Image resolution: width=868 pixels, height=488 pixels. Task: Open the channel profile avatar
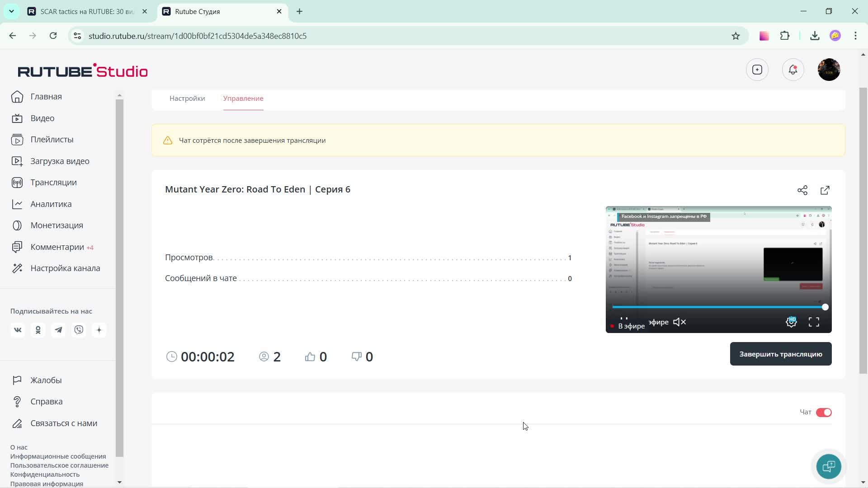coord(829,70)
